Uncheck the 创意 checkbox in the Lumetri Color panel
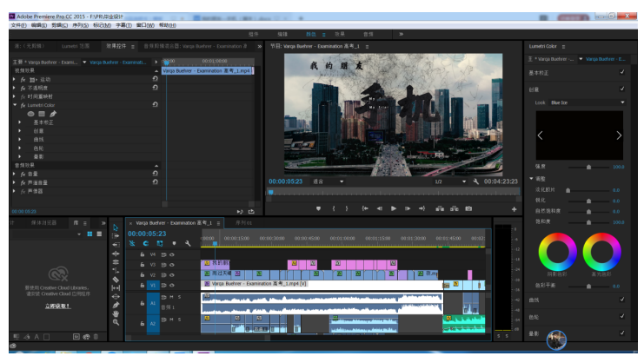The height and width of the screenshot is (356, 644). pyautogui.click(x=622, y=89)
